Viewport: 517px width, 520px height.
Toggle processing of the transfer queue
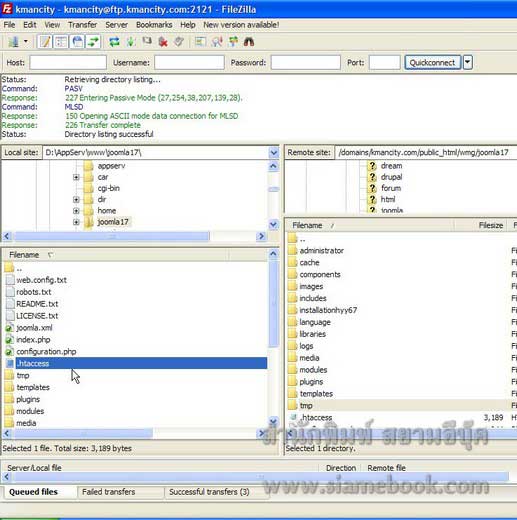point(131,42)
